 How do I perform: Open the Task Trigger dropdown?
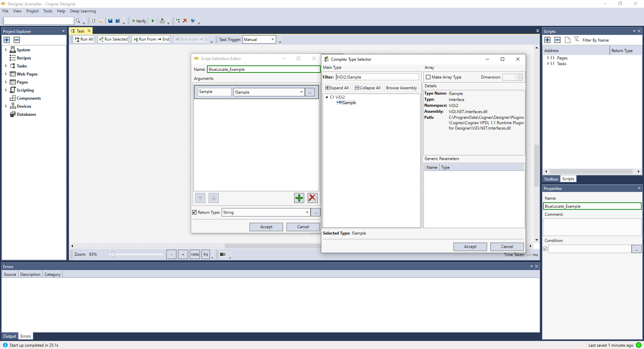point(272,40)
